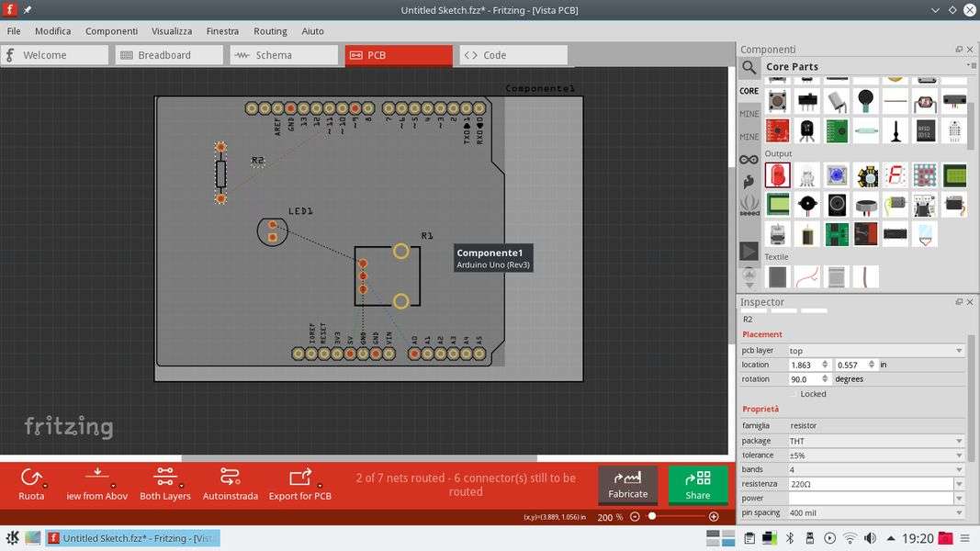Select the Both Layers view tool
The image size is (980, 551).
pos(165,484)
